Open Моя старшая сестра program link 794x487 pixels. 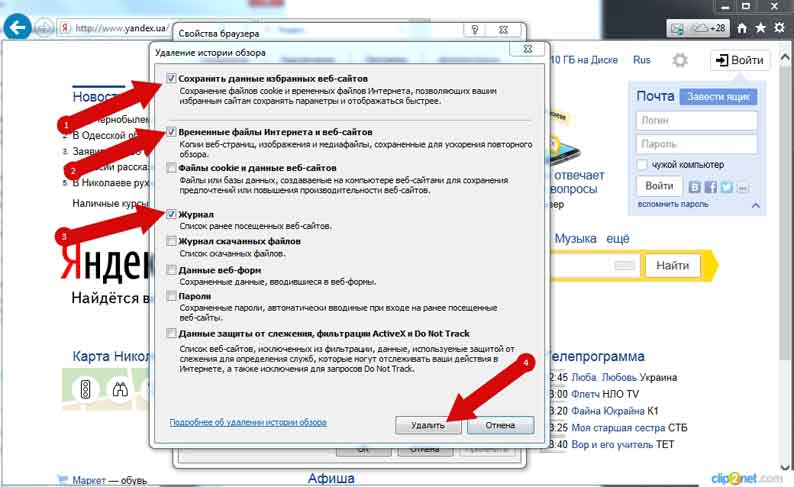click(x=618, y=428)
